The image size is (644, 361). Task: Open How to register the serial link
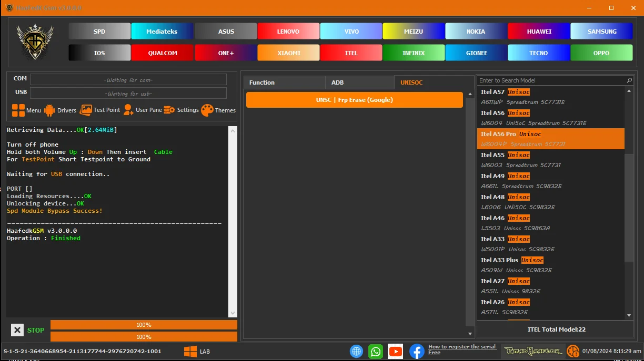click(462, 349)
